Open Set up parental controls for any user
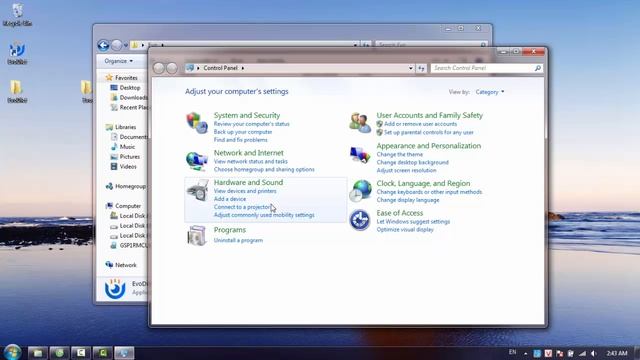 [x=429, y=133]
